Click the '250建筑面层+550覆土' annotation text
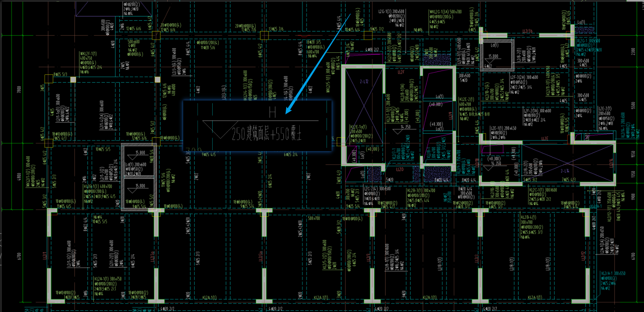644x312 pixels. click(x=267, y=134)
